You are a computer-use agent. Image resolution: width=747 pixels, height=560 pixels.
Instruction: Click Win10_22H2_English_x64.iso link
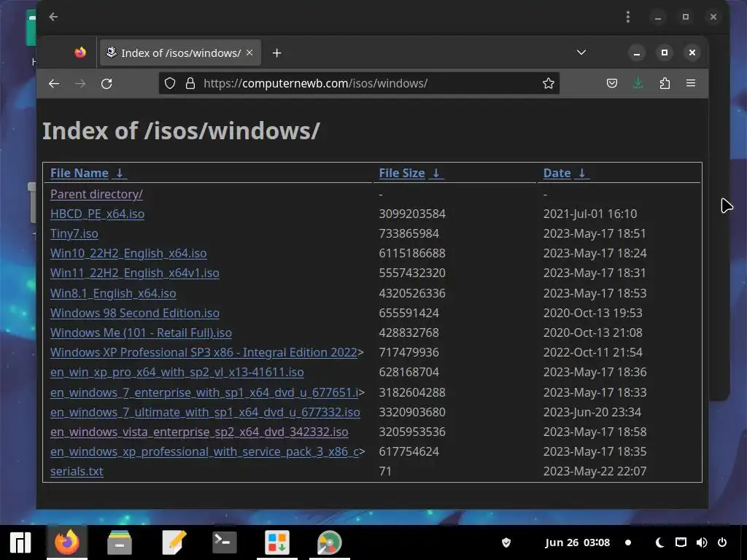pos(128,253)
